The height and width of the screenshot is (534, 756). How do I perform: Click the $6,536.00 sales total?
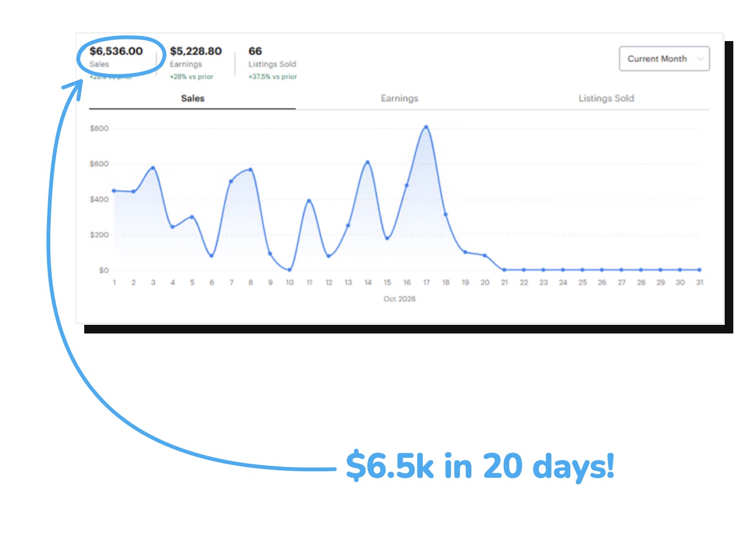(116, 51)
